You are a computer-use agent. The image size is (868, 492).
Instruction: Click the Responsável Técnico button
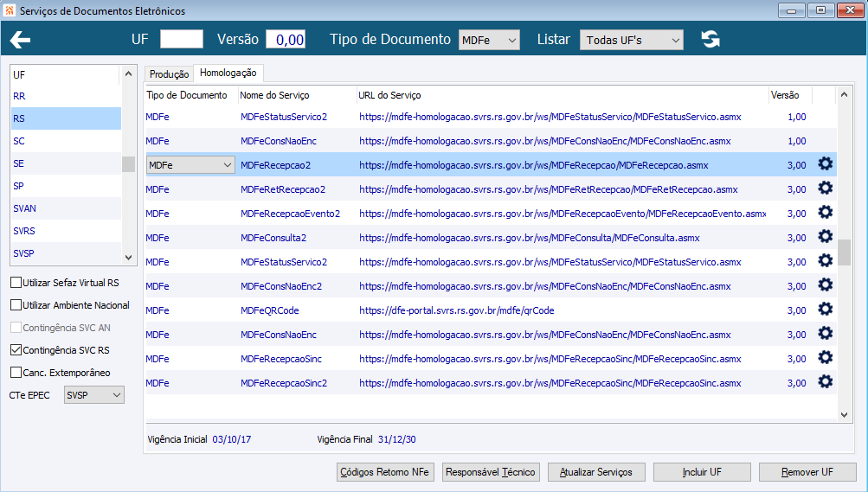tap(491, 472)
